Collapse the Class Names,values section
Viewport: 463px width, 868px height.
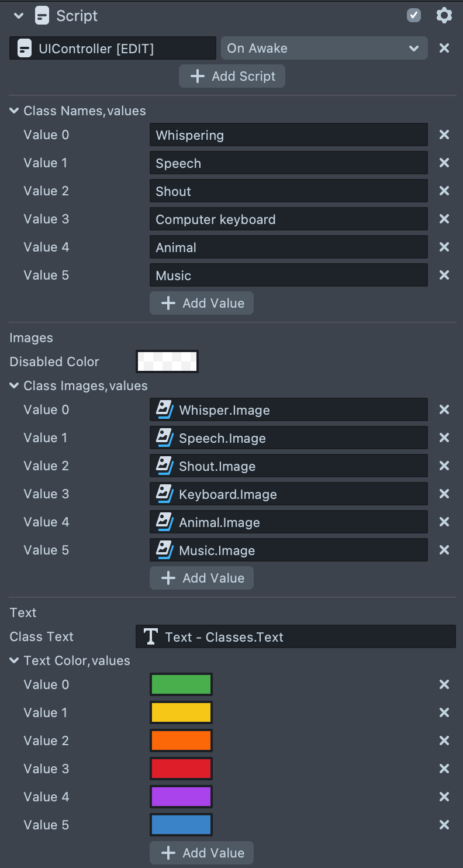(14, 111)
